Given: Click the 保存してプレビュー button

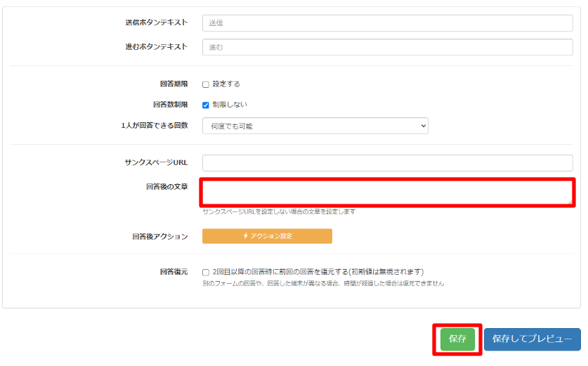Looking at the screenshot, I should (x=532, y=339).
